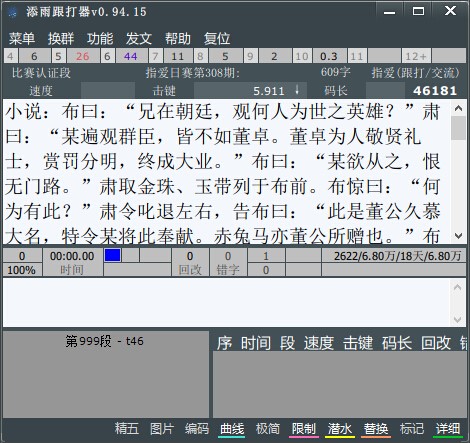Open the 帮助 menu
Image resolution: width=470 pixels, height=443 pixels.
pos(178,39)
